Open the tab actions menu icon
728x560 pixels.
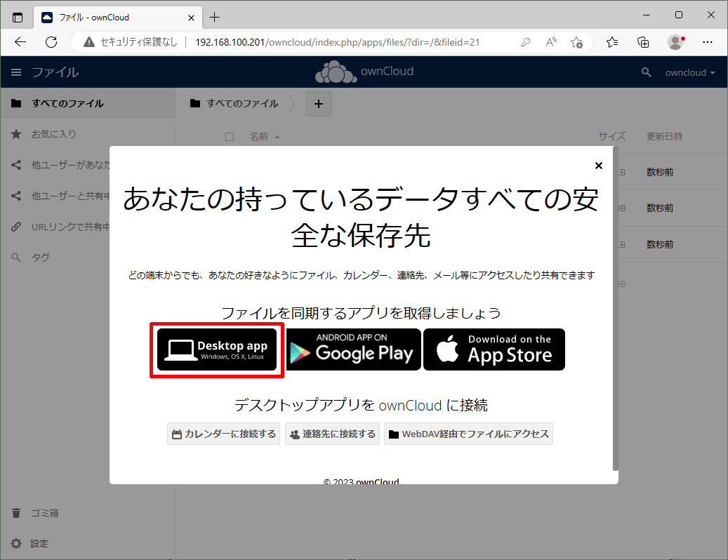17,18
